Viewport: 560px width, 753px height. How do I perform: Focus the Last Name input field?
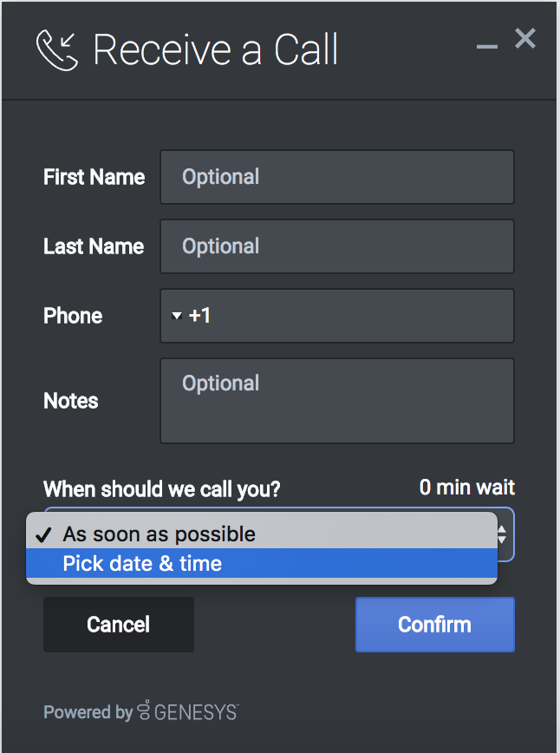click(x=337, y=246)
